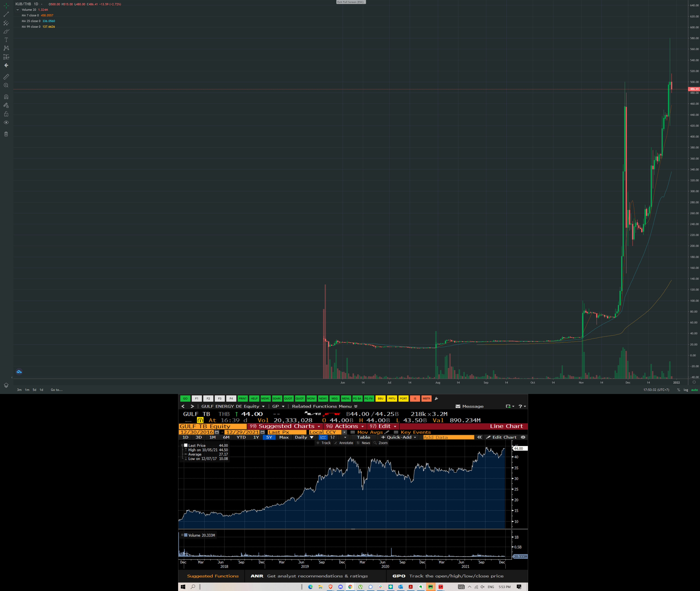Screen dimensions: 700x591
Task: Open the Daily frequency dropdown
Action: [304, 437]
